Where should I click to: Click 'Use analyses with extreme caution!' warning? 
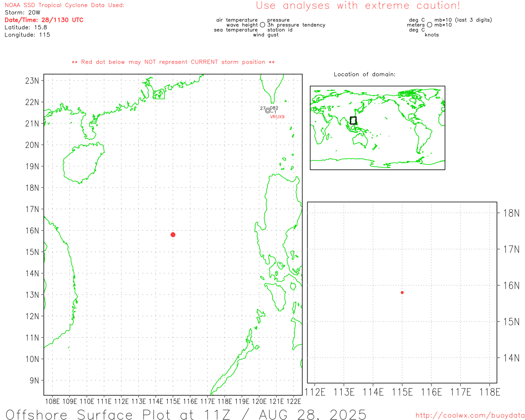tap(358, 6)
